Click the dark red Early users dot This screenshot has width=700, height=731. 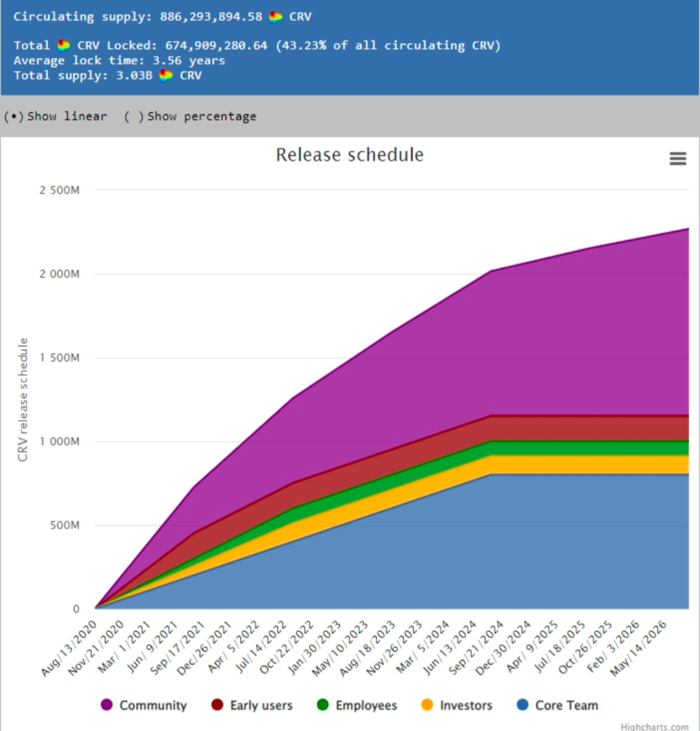(217, 704)
